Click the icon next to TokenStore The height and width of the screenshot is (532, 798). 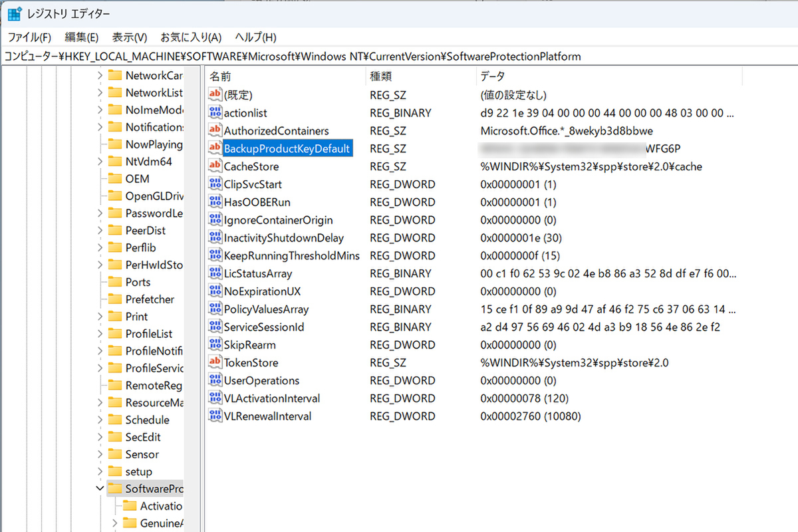215,362
